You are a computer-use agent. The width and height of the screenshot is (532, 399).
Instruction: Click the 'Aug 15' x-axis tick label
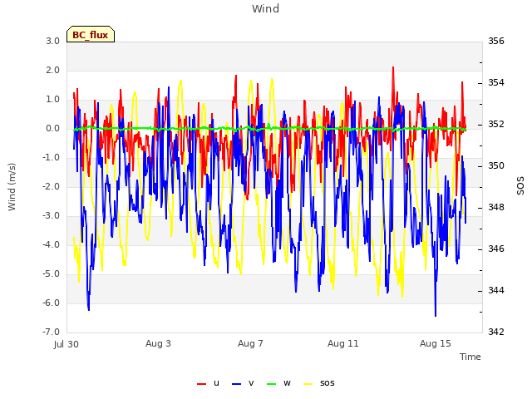click(436, 343)
